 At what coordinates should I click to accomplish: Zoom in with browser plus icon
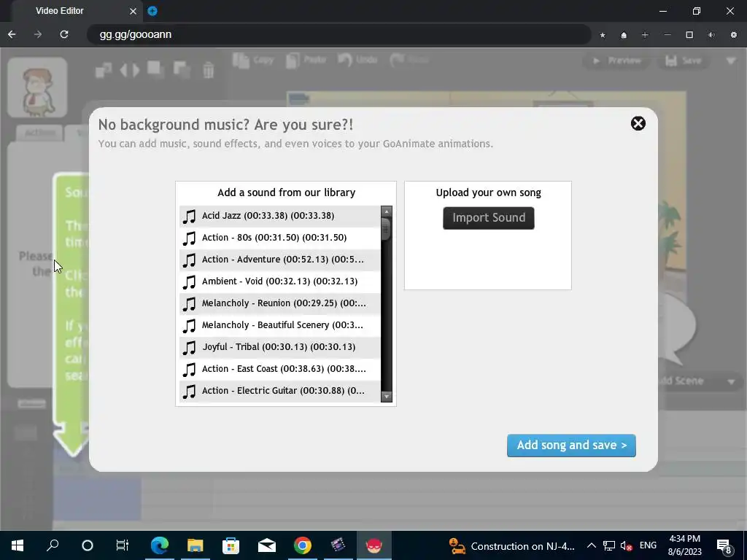coord(645,35)
